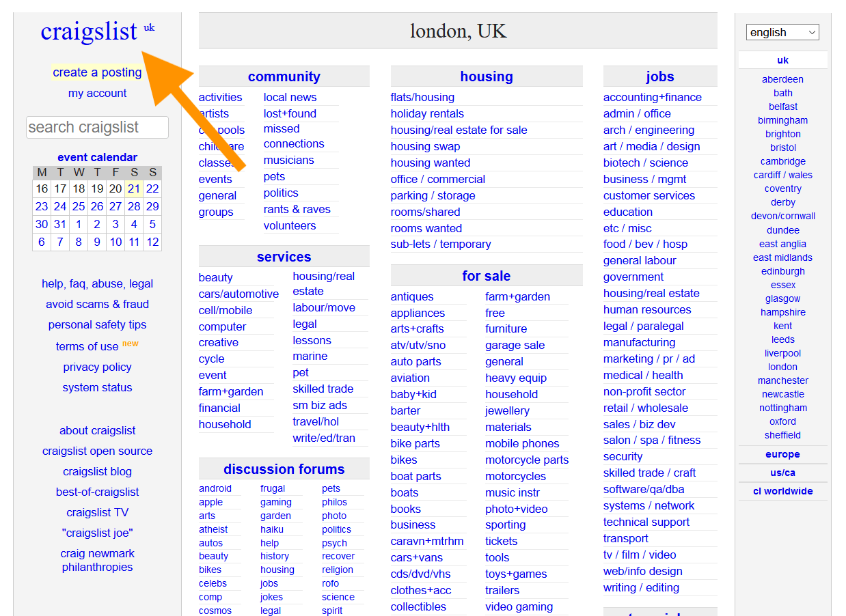The width and height of the screenshot is (846, 616).
Task: Browse accounting+finance jobs
Action: coord(652,97)
